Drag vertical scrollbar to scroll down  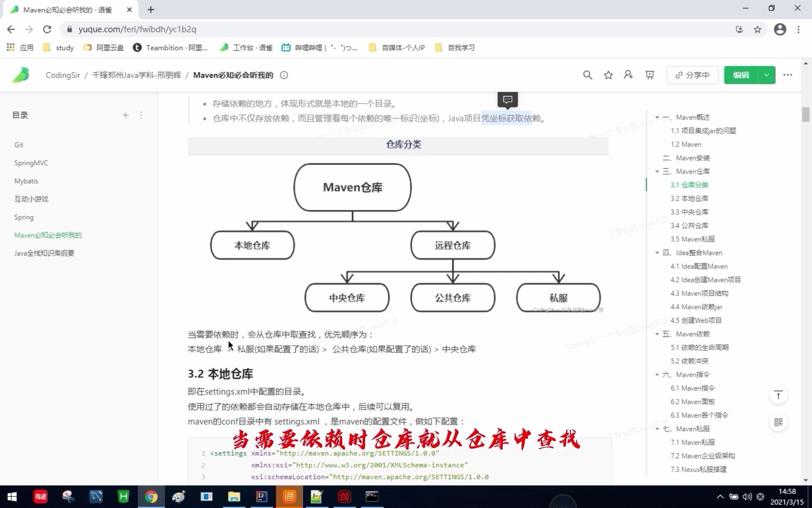coord(807,117)
